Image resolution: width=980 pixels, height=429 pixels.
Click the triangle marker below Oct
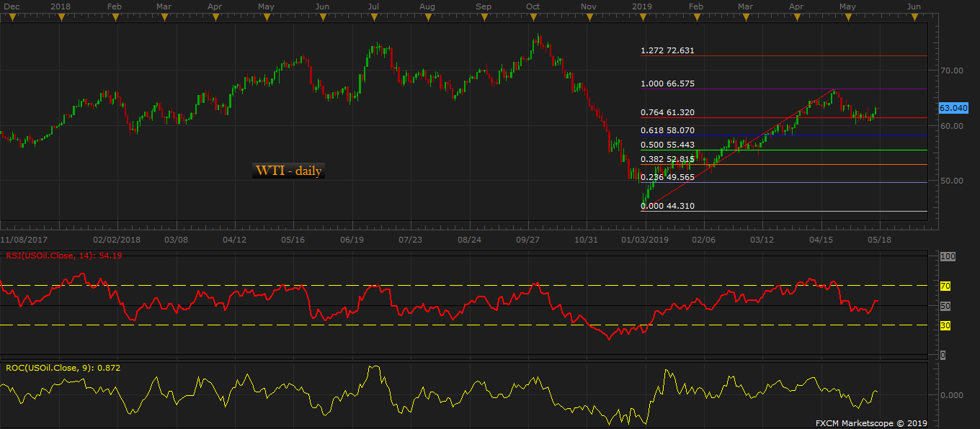(x=533, y=18)
